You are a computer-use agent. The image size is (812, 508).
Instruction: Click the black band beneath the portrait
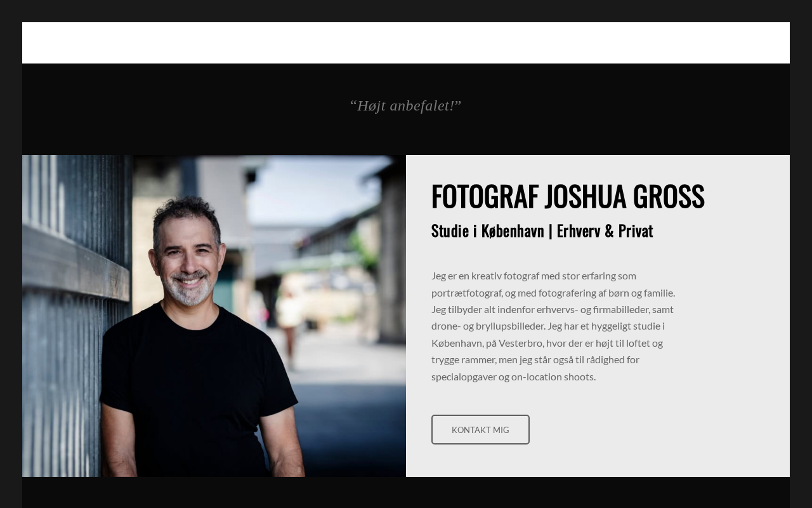point(406,492)
